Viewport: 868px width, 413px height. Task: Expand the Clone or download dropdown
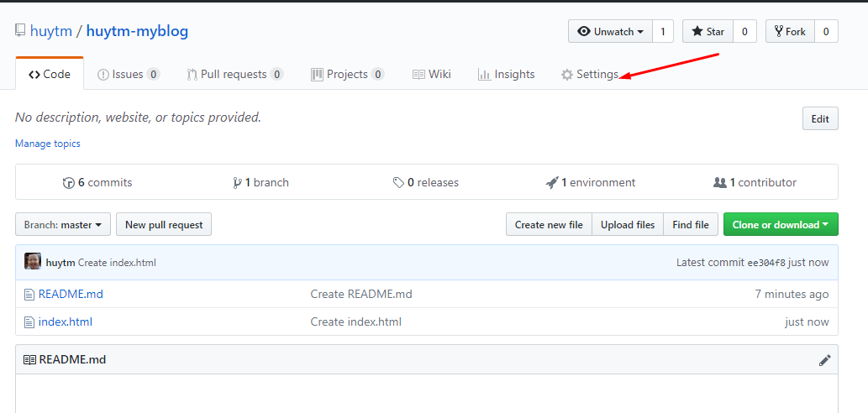(x=781, y=224)
